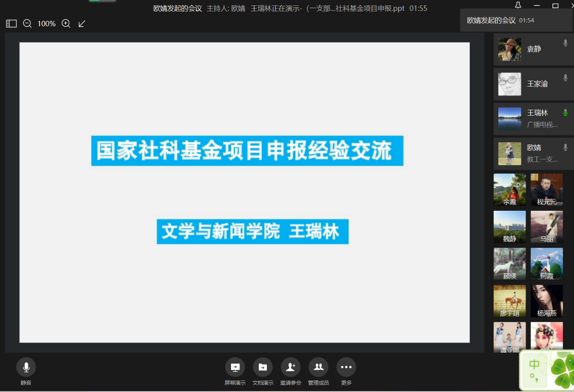
Task: Toggle 欧婧's microphone icon
Action: [565, 147]
